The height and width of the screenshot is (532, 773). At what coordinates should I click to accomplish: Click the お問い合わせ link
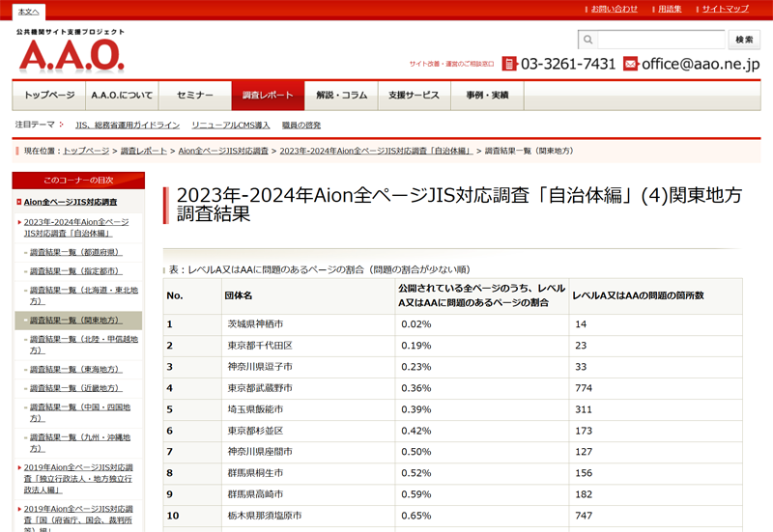615,9
